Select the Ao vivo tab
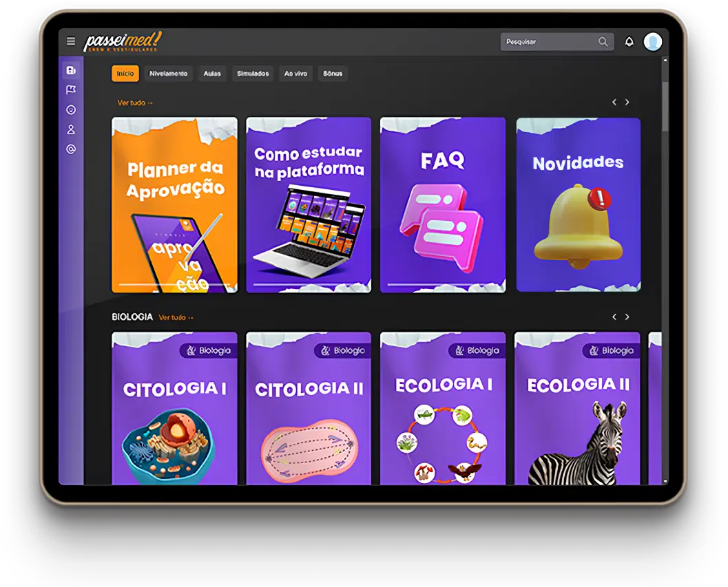Screen dimensions: 728x587 [x=295, y=74]
